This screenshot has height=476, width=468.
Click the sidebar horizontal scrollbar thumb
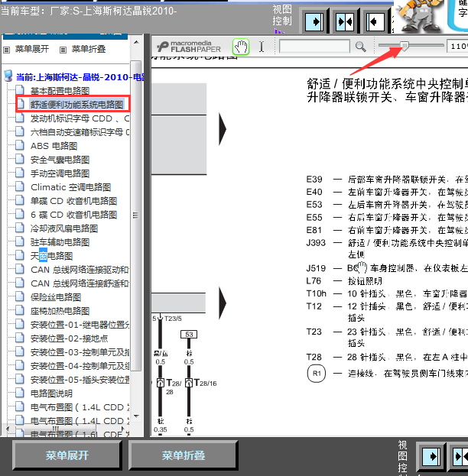56,429
